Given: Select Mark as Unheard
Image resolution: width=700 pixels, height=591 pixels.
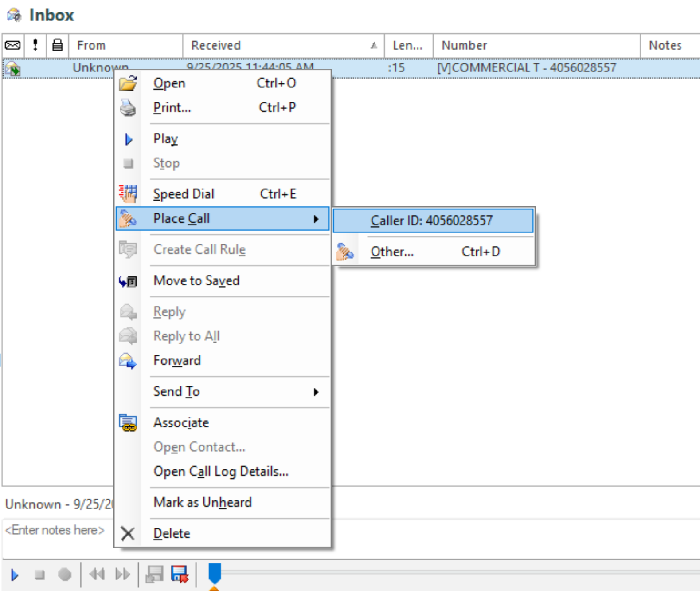Looking at the screenshot, I should 202,502.
